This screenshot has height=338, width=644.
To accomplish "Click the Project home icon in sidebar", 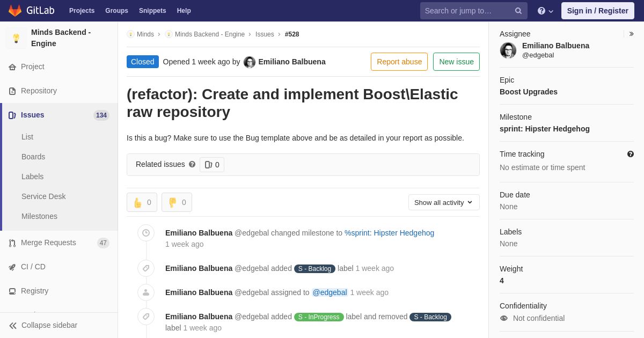I will (12, 67).
